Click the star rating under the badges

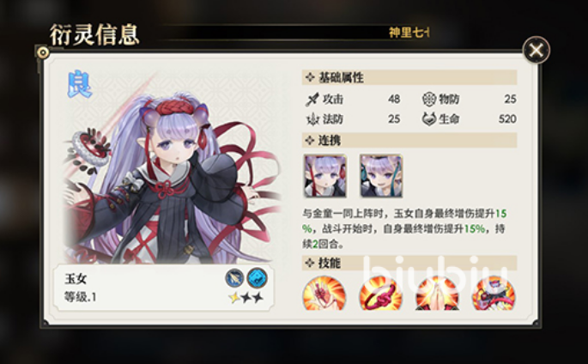point(246,298)
